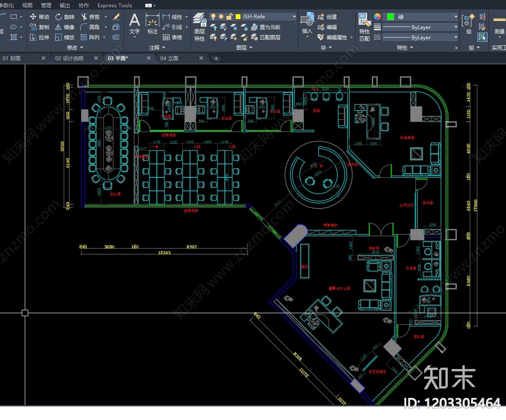506x420 pixels.
Task: Click the Offset tool icon
Action: click(x=116, y=38)
